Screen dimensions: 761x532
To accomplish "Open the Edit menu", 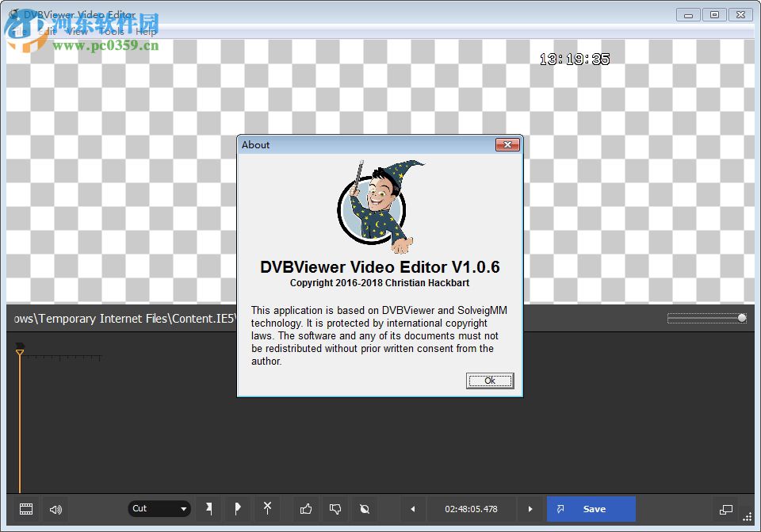I will pos(49,31).
